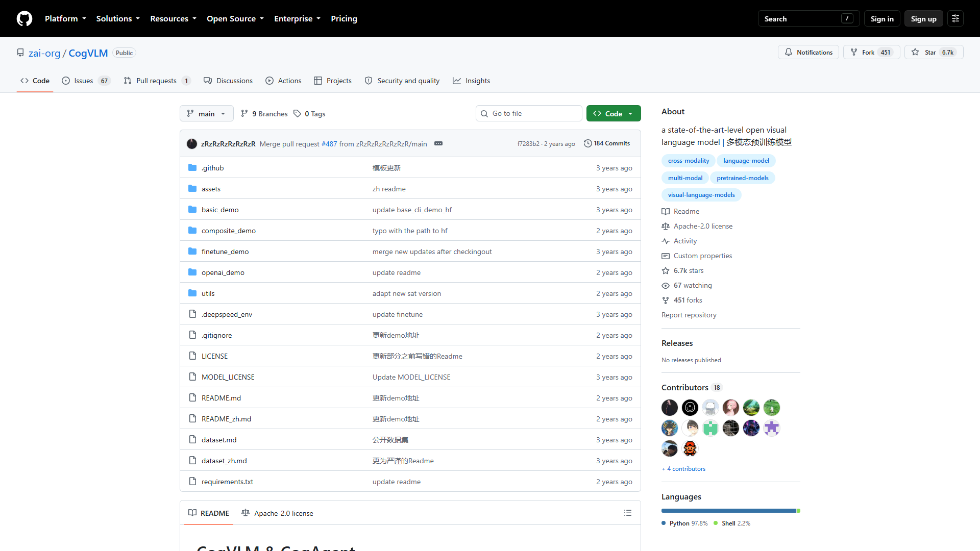The image size is (980, 551).
Task: Open the appearance settings icon beside Sign up
Action: pos(955,19)
